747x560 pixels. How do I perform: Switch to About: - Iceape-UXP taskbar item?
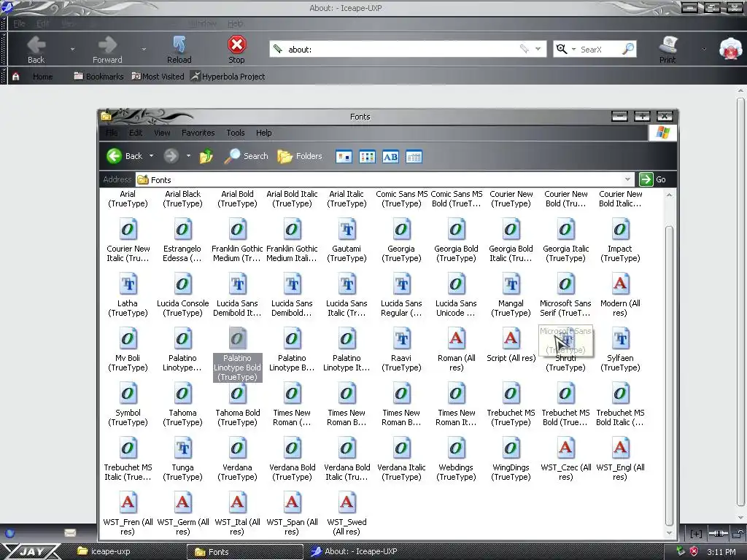pyautogui.click(x=354, y=551)
